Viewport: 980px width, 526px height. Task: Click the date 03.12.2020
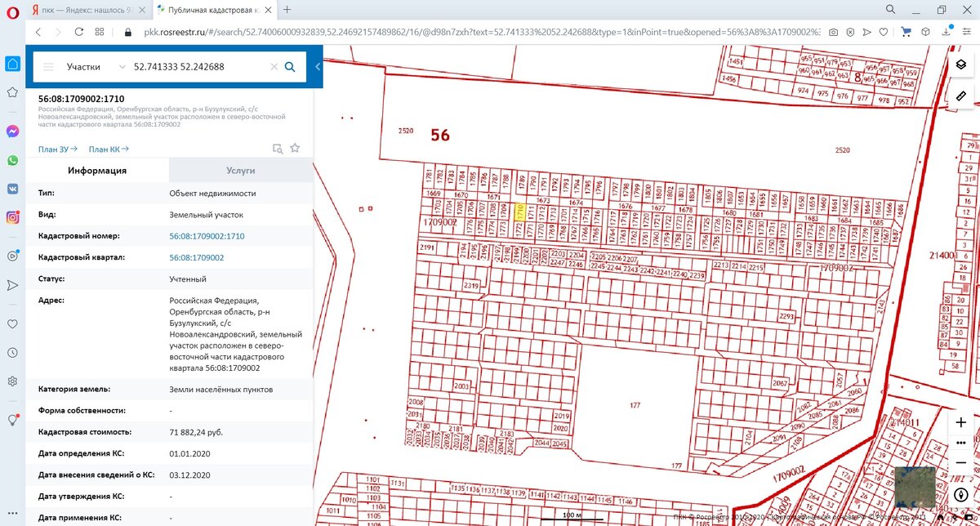[x=190, y=475]
